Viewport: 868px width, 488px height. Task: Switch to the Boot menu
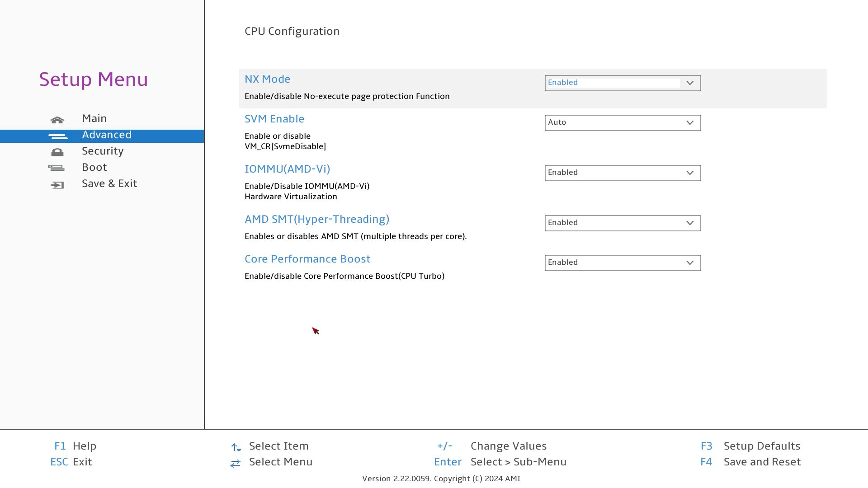click(94, 168)
